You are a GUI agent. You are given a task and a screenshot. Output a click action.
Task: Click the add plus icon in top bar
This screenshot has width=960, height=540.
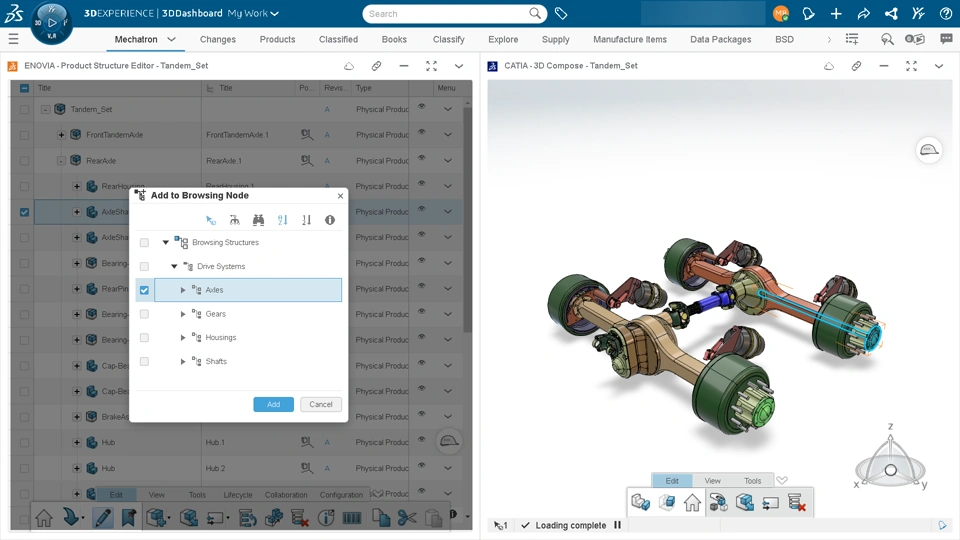click(x=836, y=13)
